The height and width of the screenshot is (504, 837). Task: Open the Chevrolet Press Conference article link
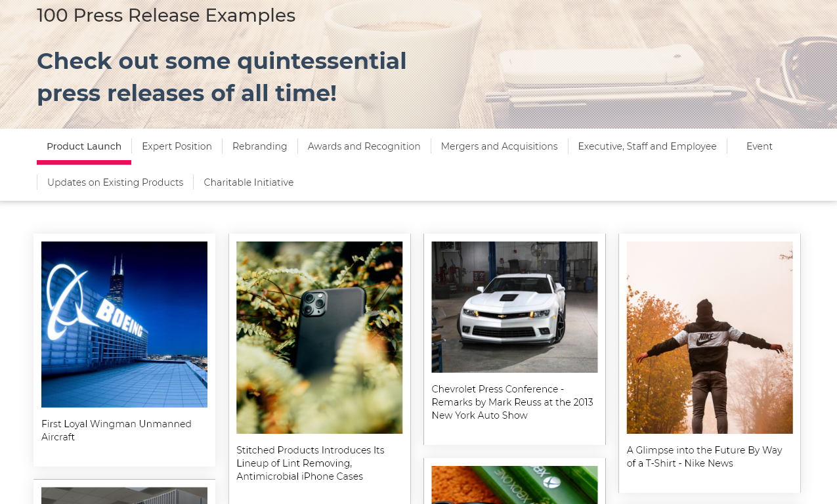click(x=512, y=402)
